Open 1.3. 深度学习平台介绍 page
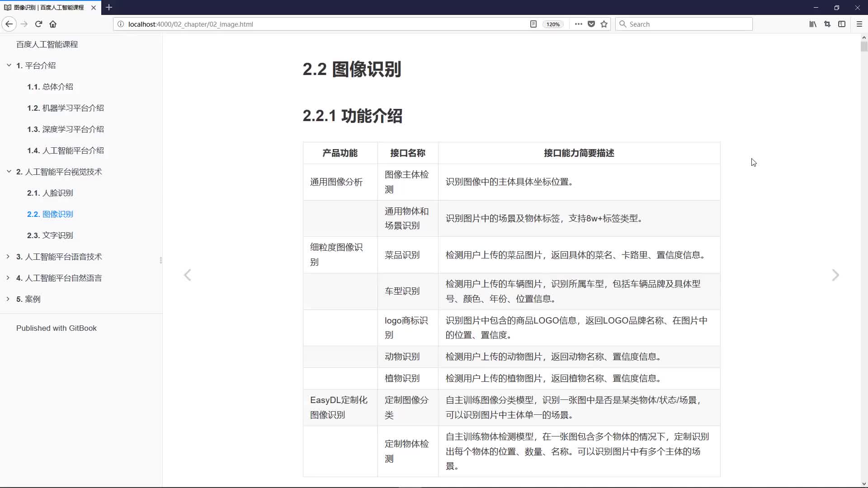 [66, 129]
